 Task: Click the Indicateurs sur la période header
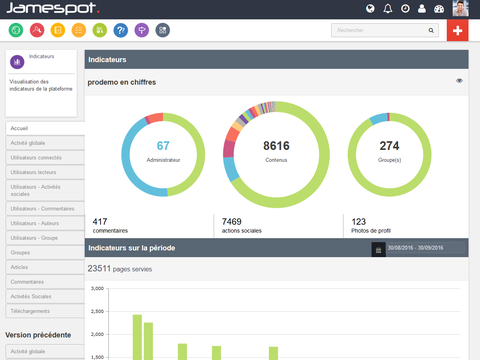pyautogui.click(x=132, y=248)
